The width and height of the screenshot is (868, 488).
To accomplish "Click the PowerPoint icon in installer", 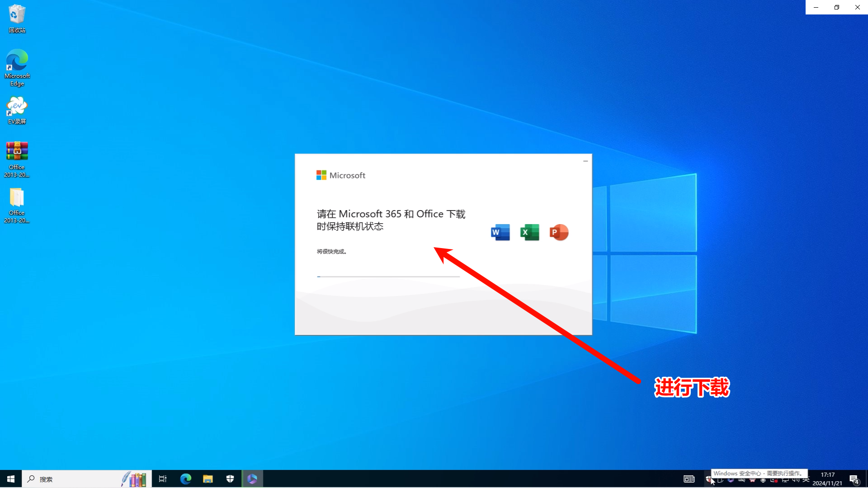I will (559, 232).
